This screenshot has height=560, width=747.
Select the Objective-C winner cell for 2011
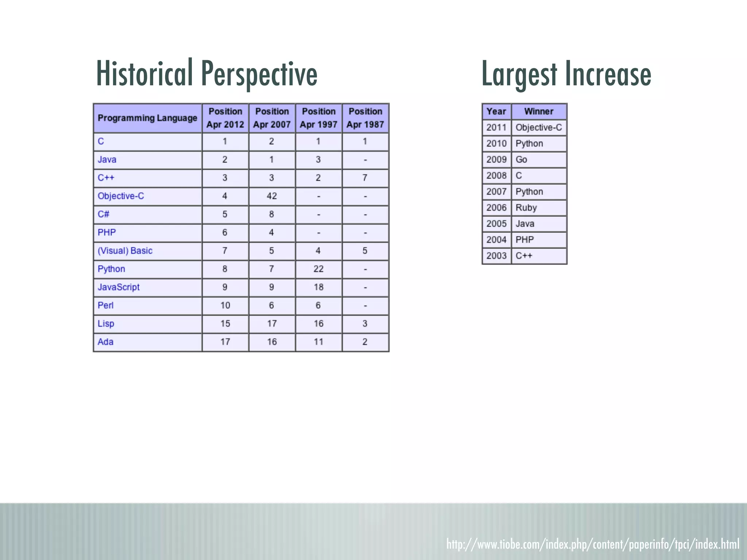(539, 128)
